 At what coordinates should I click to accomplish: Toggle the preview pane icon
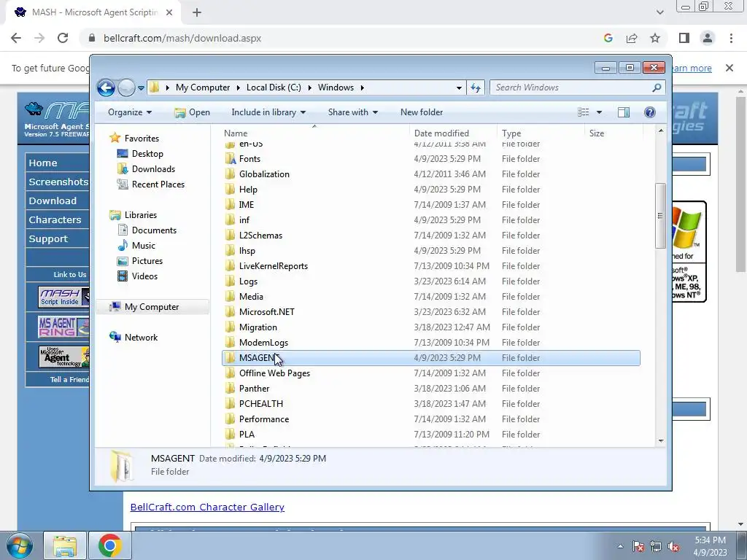(624, 112)
